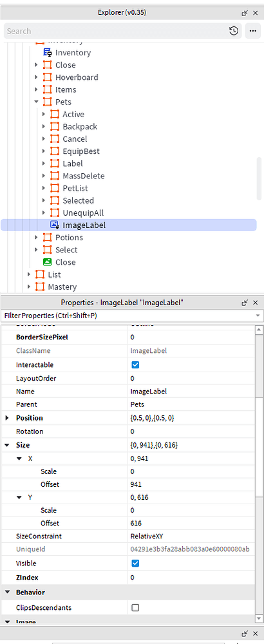Enable the ClipsDescendants checkbox
The width and height of the screenshot is (264, 644).
pos(135,608)
